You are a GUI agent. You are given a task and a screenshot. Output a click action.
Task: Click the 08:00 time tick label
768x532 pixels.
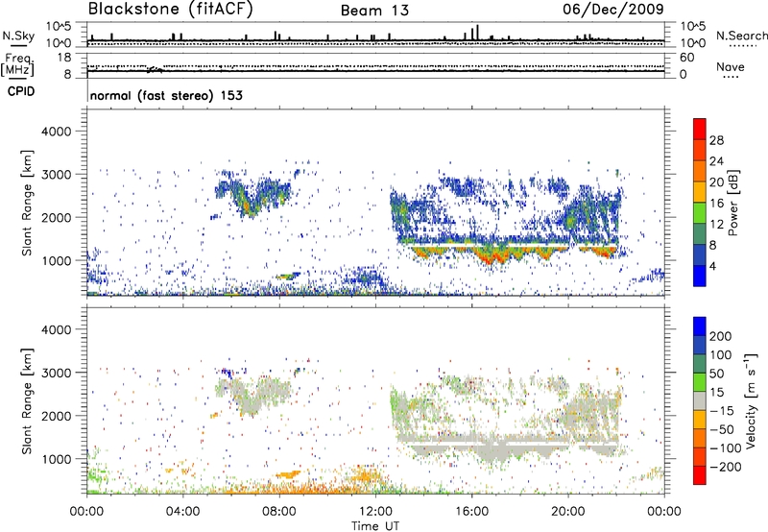click(x=279, y=512)
